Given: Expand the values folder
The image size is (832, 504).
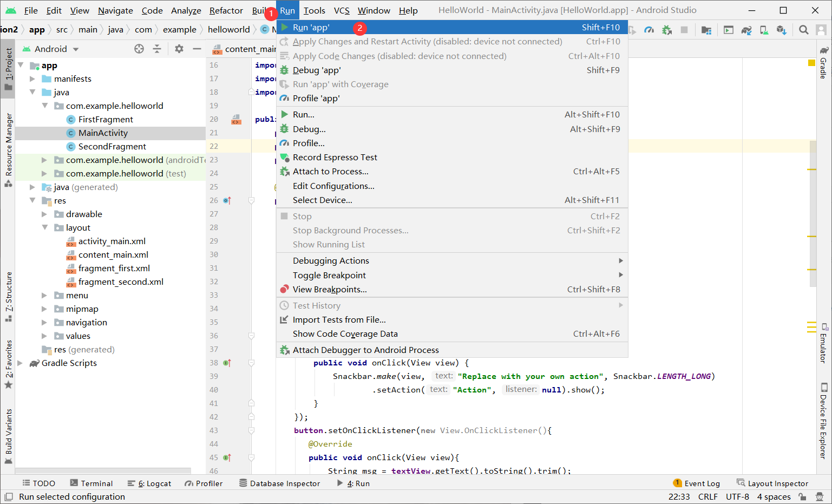Looking at the screenshot, I should coord(44,336).
